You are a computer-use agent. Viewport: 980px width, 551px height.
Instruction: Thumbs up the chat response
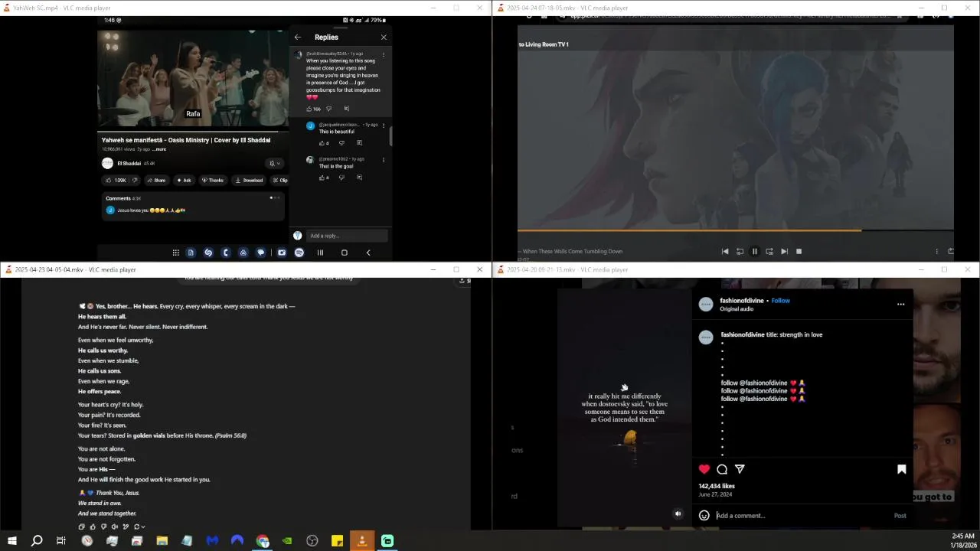coord(93,527)
